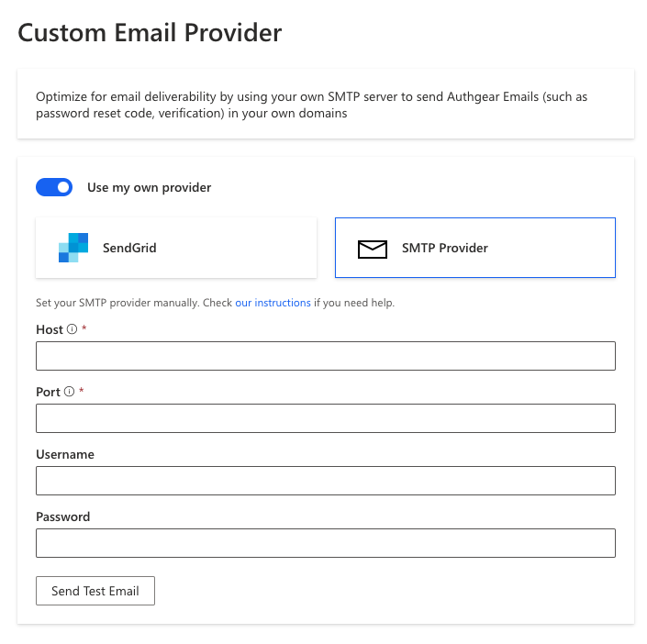This screenshot has width=647, height=644.
Task: Click the Host field label
Action: (x=50, y=329)
